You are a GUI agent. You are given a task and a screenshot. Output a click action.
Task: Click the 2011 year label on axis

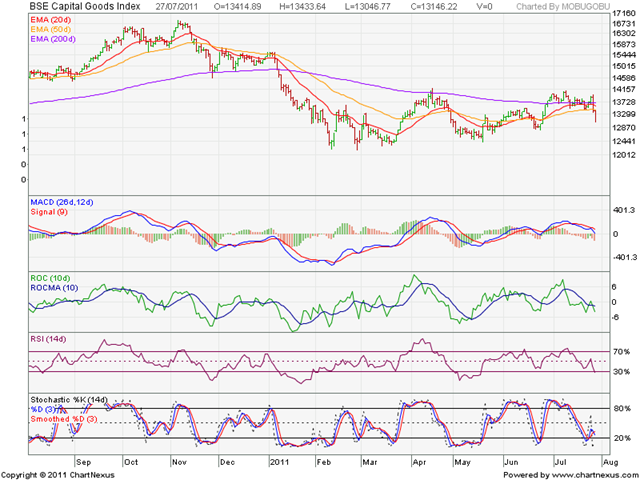(x=279, y=463)
